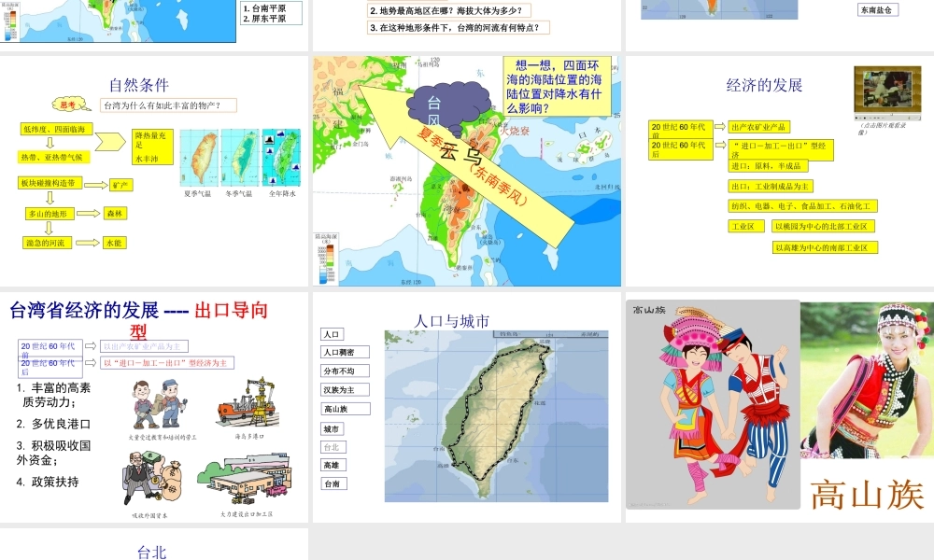This screenshot has width=934, height=560.
Task: Select the 板块碰撞构造带 box
Action: tap(50, 183)
